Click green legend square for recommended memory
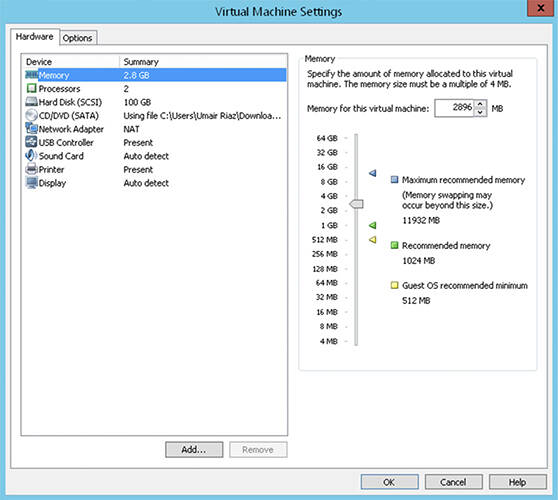 coord(394,245)
